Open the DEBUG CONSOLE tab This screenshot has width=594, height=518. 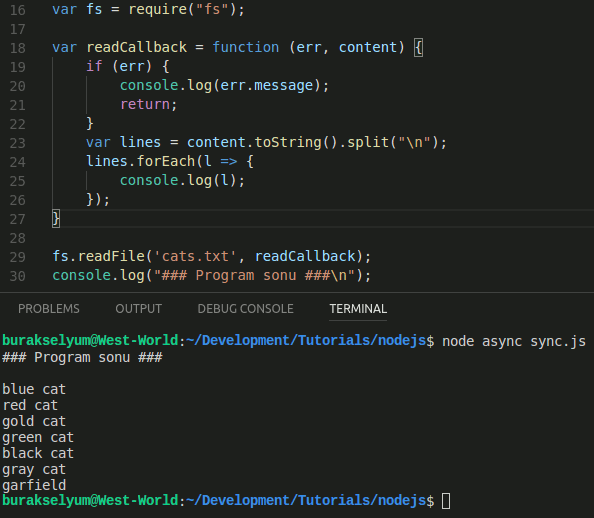(x=245, y=309)
